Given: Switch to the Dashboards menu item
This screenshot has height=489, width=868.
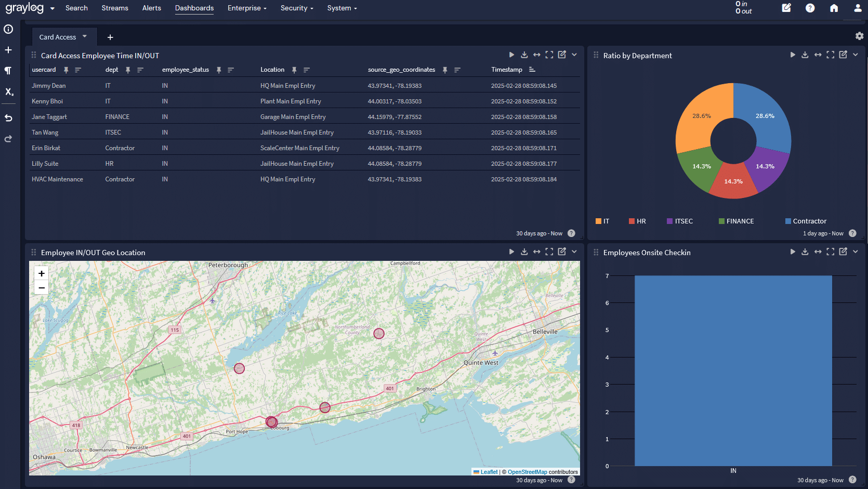Looking at the screenshot, I should coord(194,8).
